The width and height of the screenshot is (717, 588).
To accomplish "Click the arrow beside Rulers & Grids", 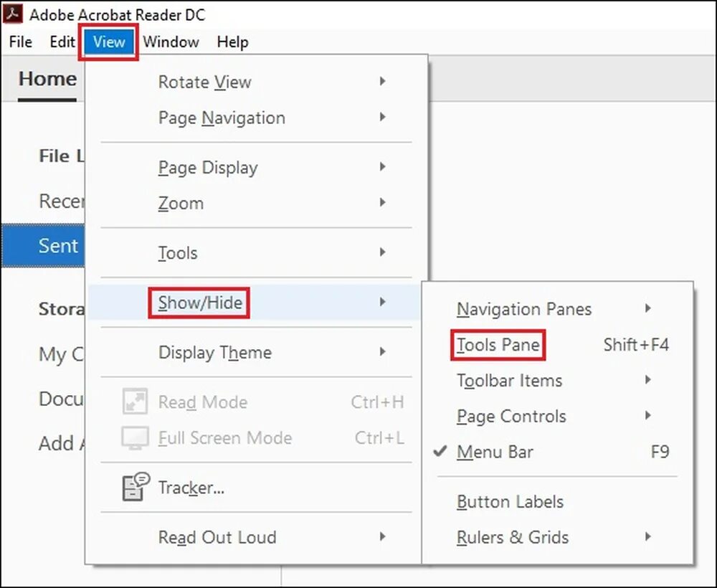I will click(x=648, y=537).
